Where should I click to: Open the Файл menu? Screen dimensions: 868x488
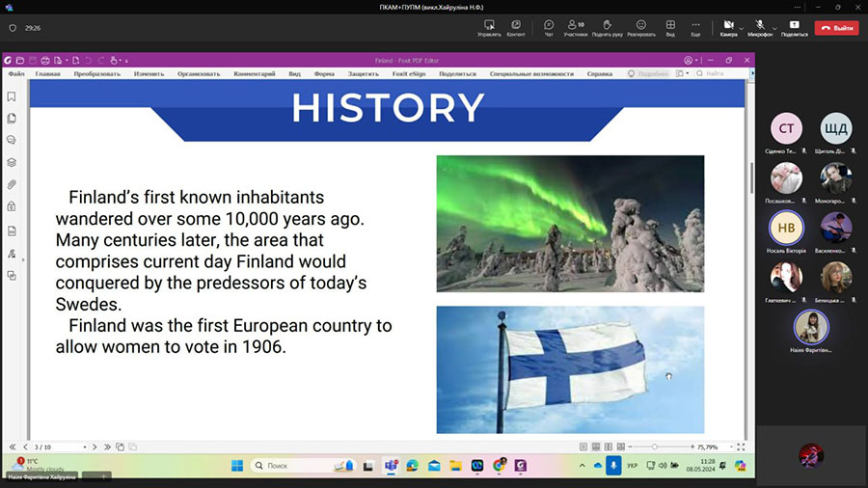click(16, 73)
